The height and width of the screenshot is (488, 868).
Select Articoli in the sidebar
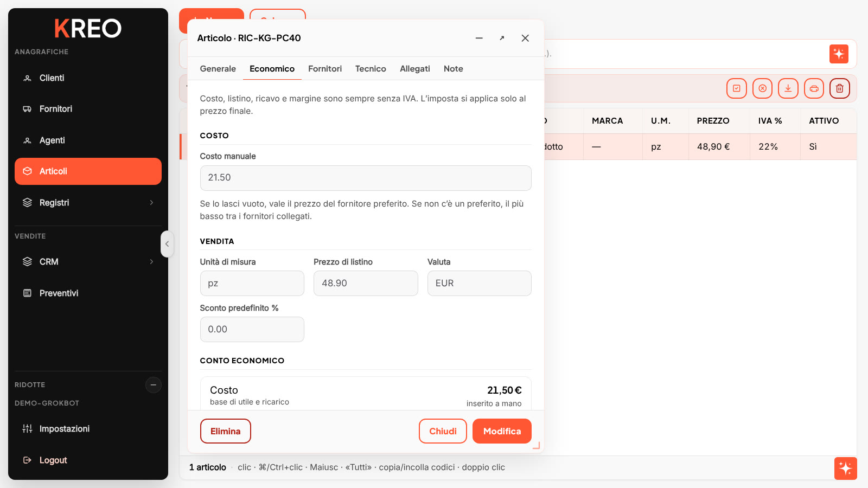pyautogui.click(x=88, y=171)
